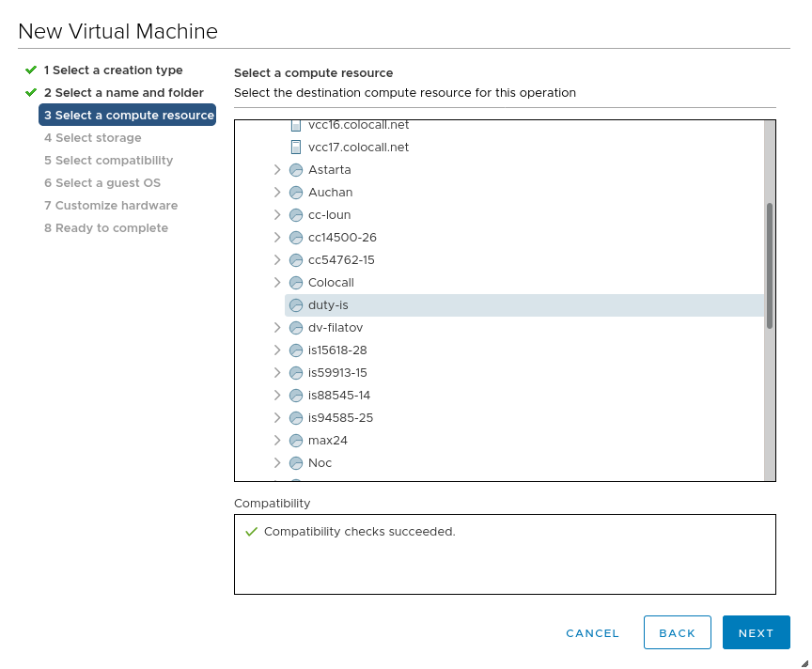This screenshot has height=669, width=812.
Task: Click the duty-is resource pool icon
Action: coord(296,305)
